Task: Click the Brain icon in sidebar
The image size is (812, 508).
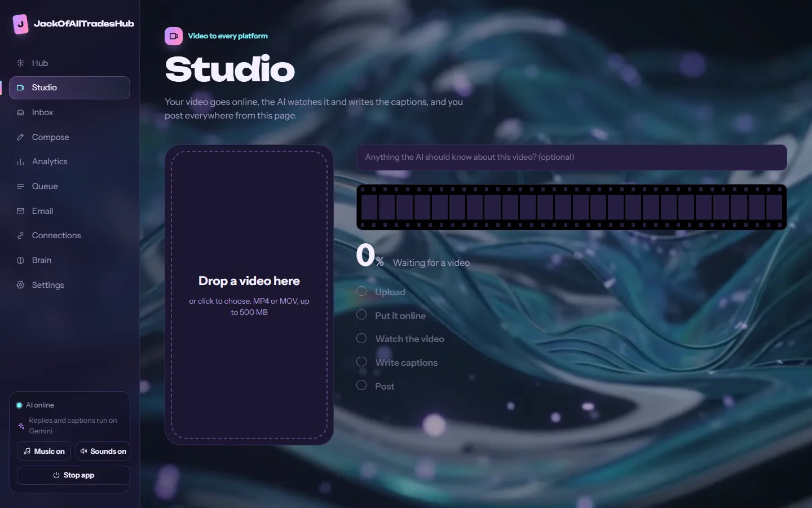Action: pyautogui.click(x=20, y=260)
